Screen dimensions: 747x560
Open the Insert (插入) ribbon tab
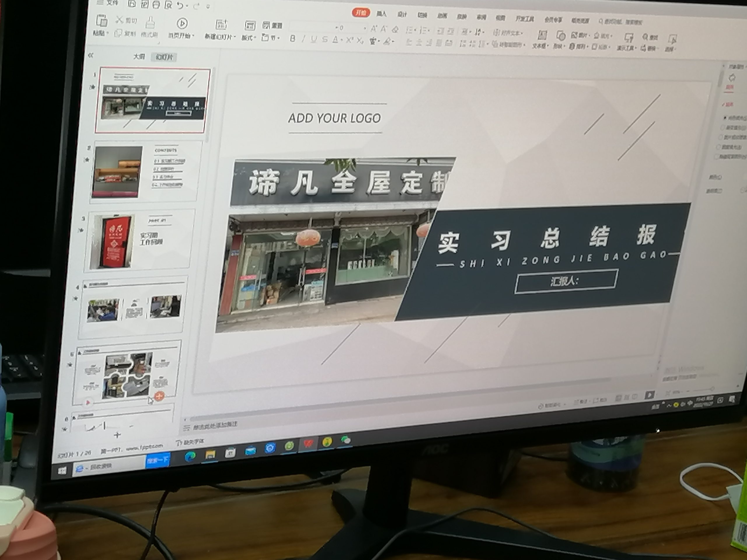381,14
